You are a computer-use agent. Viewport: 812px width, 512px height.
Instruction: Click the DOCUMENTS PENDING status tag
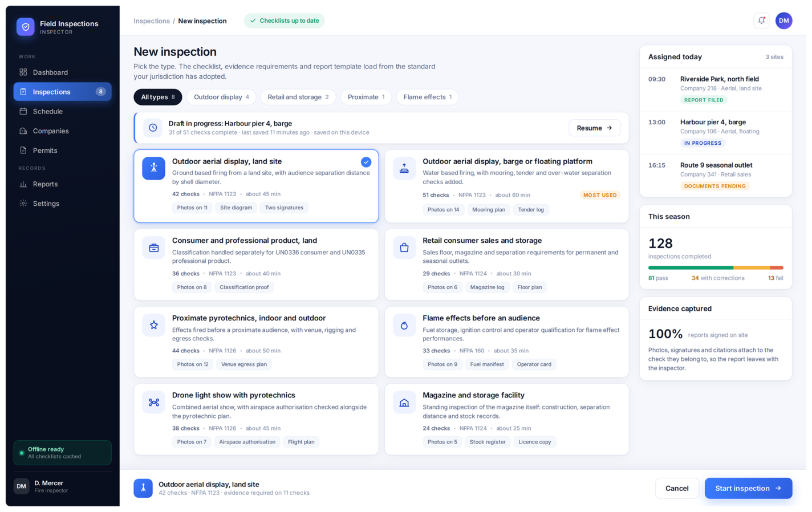[x=715, y=186]
